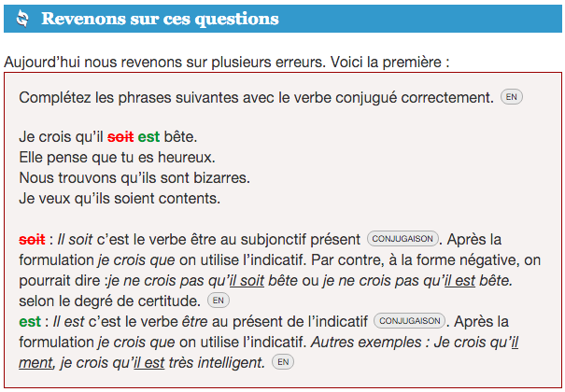The image size is (565, 392).
Task: Click underlined 'il soit' in the negative example
Action: (x=247, y=281)
